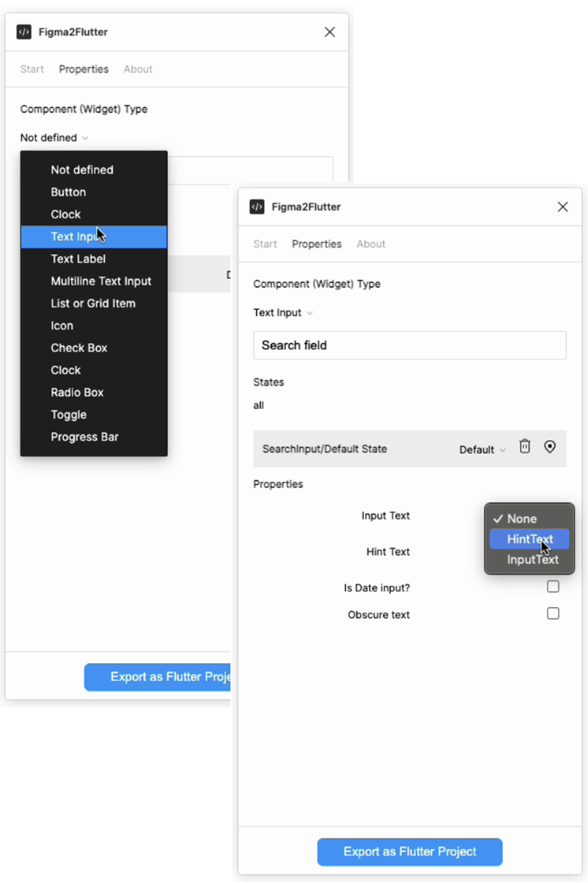Screen dimensions: 588x883
Task: Delete the SearchInput/Default State entry
Action: [x=525, y=446]
